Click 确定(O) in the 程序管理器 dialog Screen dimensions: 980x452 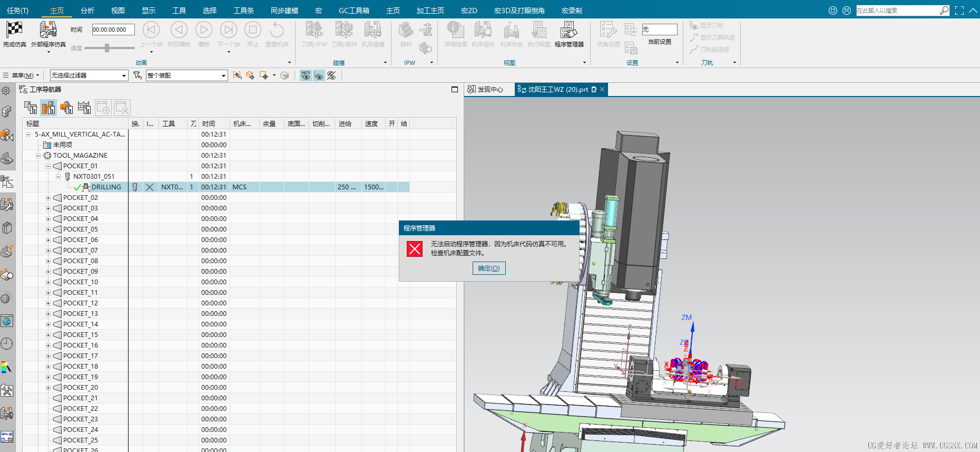489,268
